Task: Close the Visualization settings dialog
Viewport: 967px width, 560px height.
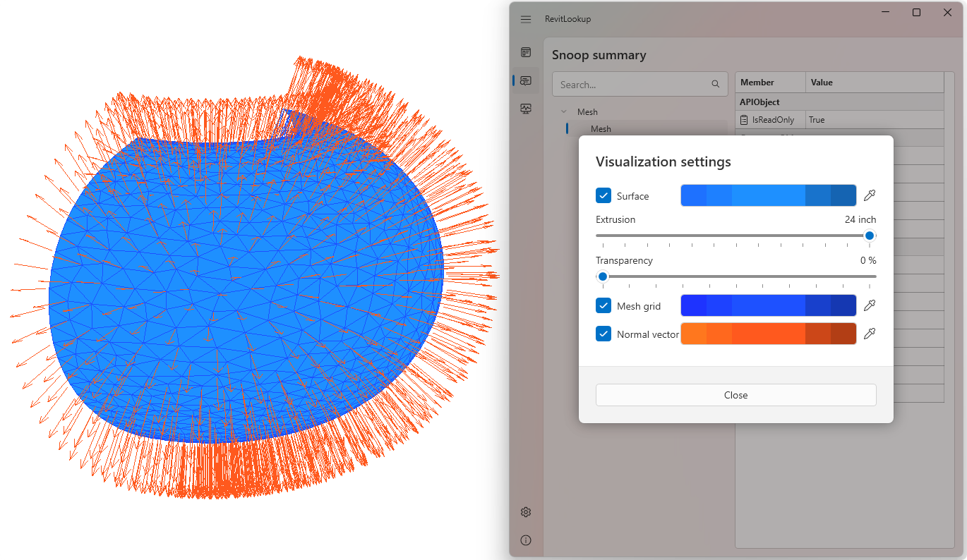Action: pyautogui.click(x=735, y=395)
